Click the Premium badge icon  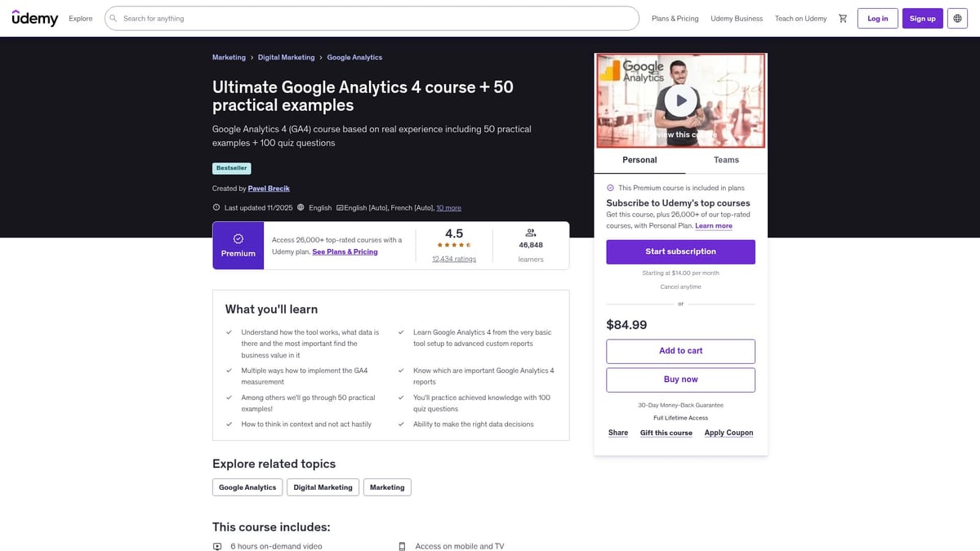click(238, 238)
